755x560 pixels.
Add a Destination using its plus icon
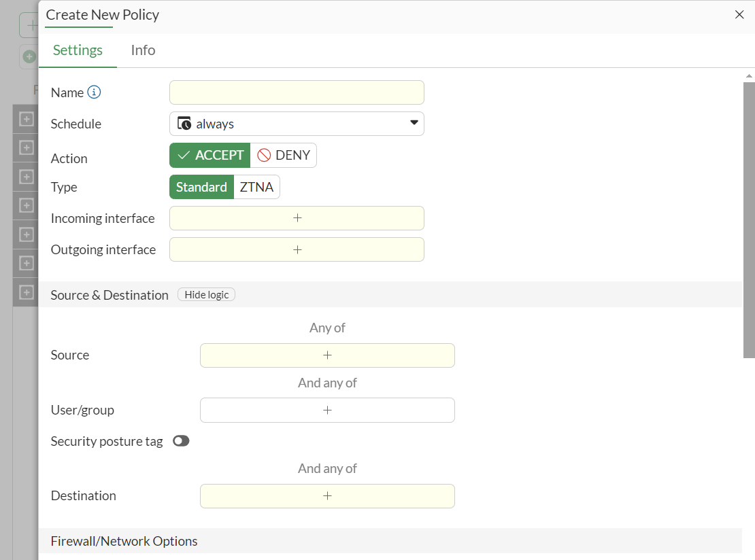(327, 495)
